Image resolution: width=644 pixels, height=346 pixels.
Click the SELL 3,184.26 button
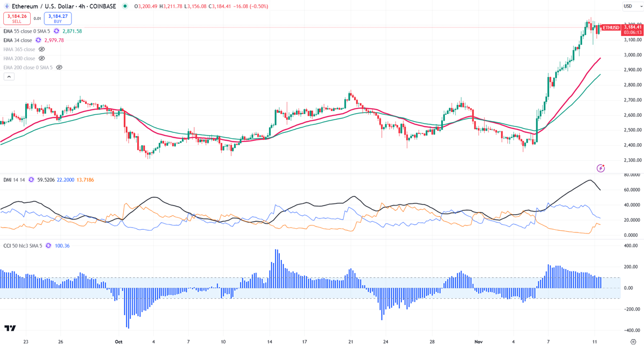point(17,18)
